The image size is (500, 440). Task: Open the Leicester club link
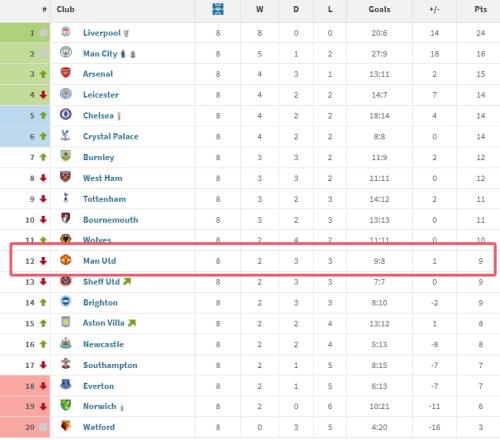coord(101,95)
